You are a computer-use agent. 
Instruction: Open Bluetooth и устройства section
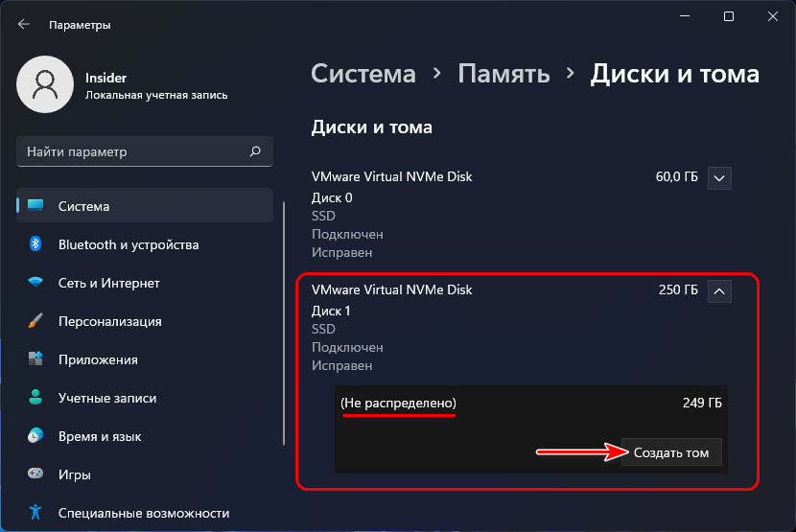(145, 244)
